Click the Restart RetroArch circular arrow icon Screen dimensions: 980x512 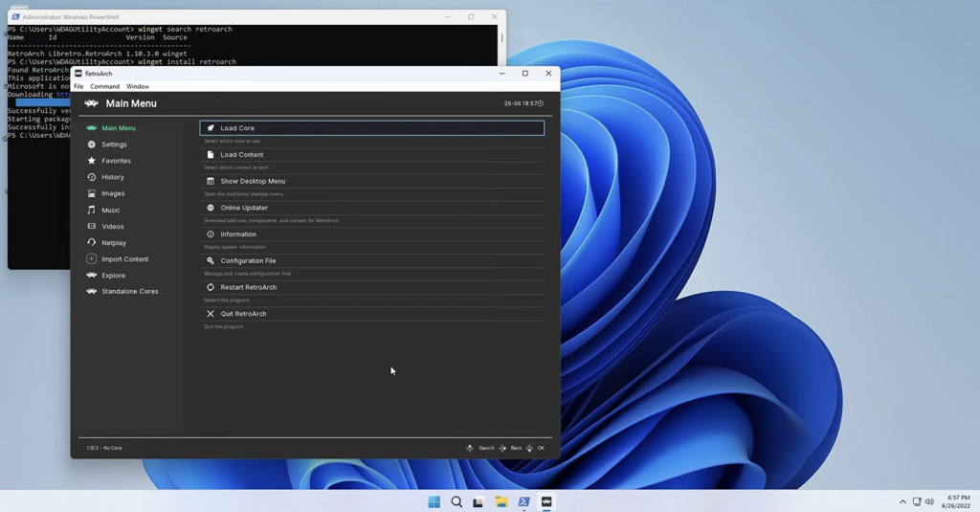(x=211, y=287)
